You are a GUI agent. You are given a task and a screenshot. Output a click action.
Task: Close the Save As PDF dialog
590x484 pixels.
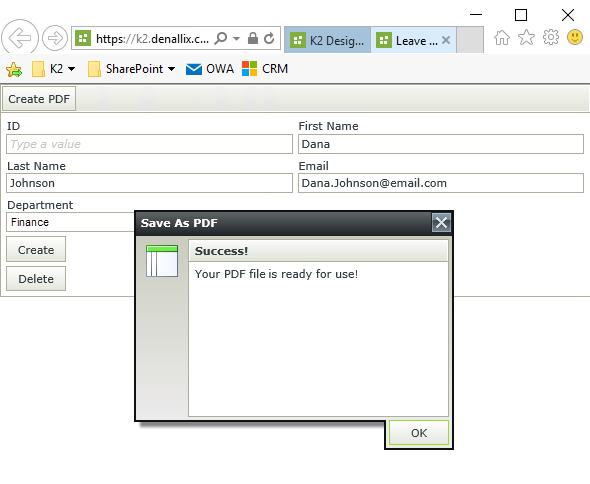click(x=441, y=223)
